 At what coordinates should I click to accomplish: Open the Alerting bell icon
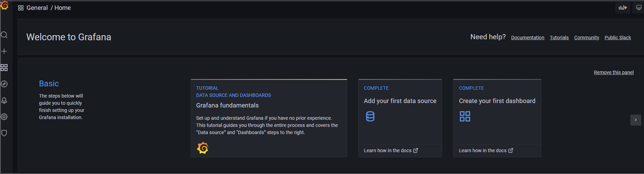(x=4, y=100)
